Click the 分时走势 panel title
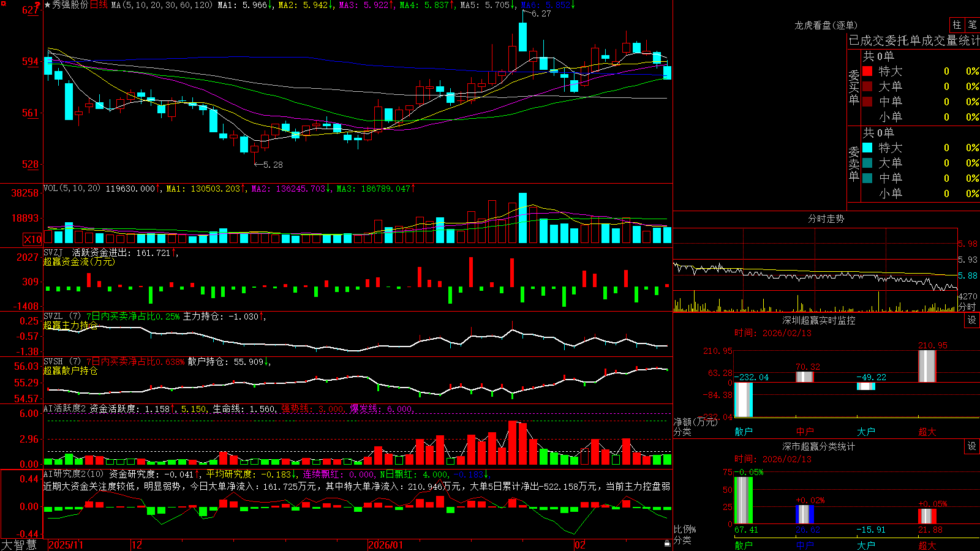Screen dimensions: 980x551 click(826, 219)
